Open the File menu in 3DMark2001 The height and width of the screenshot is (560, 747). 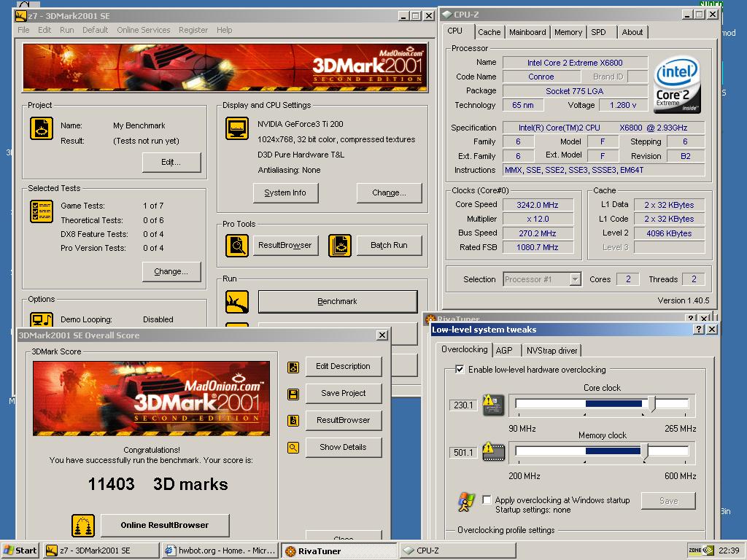click(23, 30)
